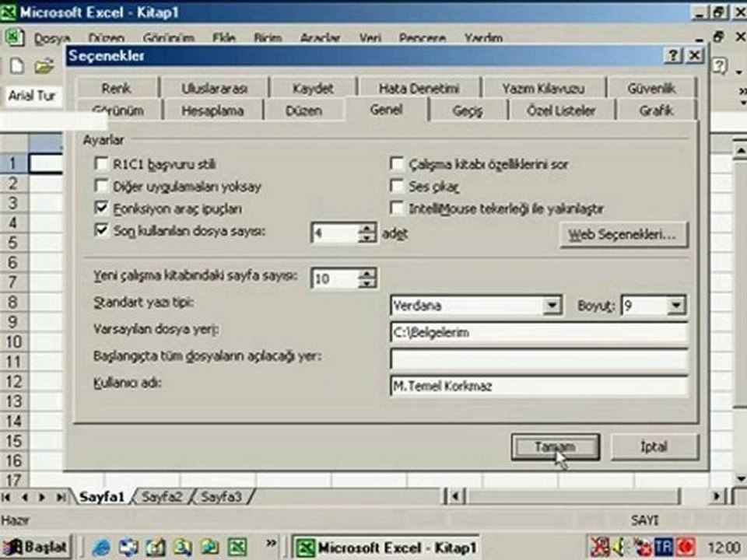This screenshot has height=560, width=747.
Task: Click the Outlook Express quick launch icon
Action: [x=128, y=547]
